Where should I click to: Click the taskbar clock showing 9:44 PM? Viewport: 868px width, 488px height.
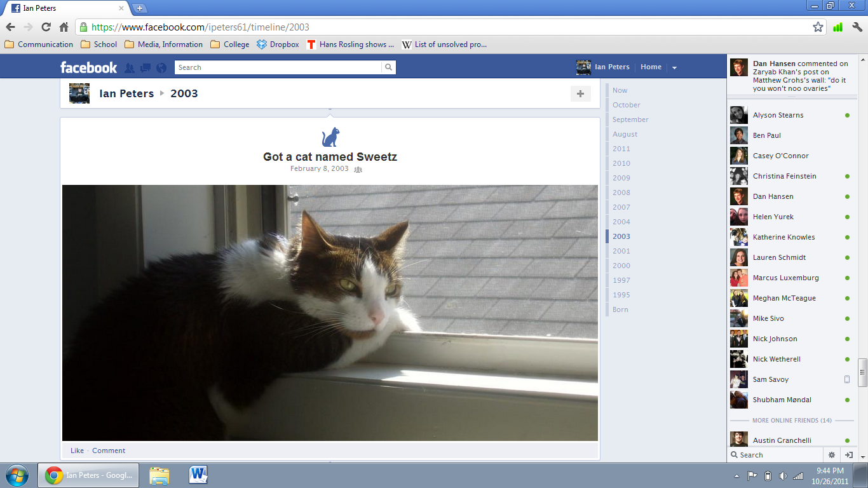tap(831, 476)
